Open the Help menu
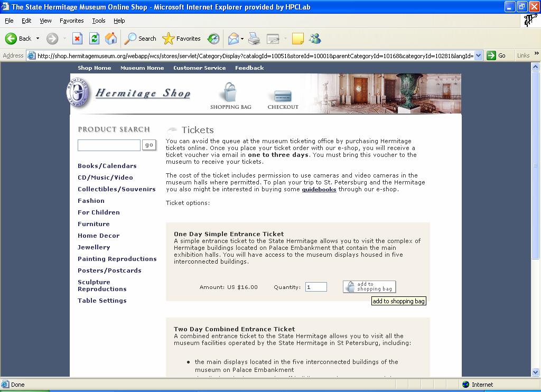The image size is (541, 392). pos(119,21)
